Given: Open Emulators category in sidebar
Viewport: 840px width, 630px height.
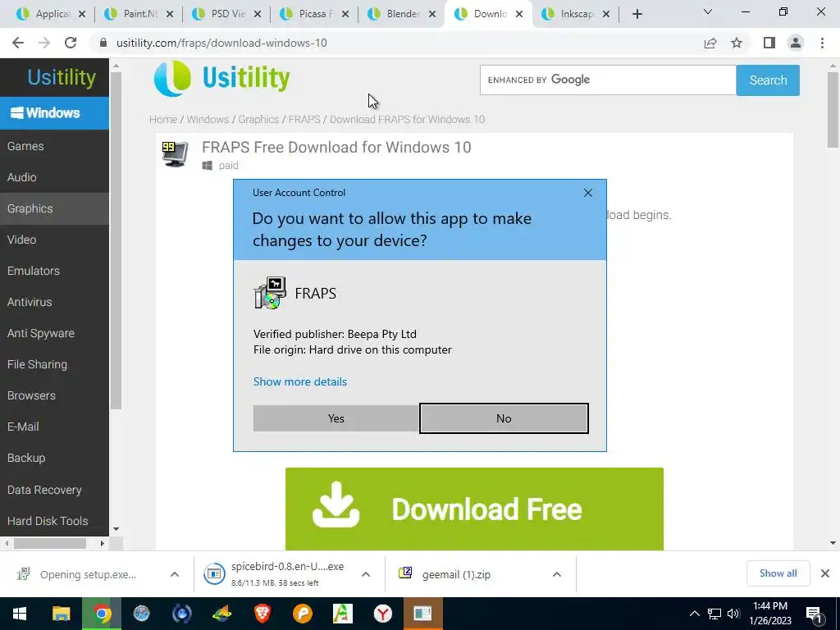Looking at the screenshot, I should pyautogui.click(x=54, y=271).
